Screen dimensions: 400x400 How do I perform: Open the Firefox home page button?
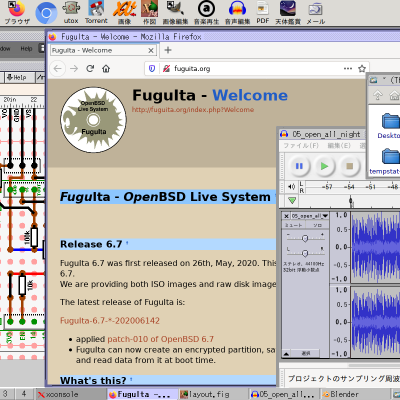(106, 69)
